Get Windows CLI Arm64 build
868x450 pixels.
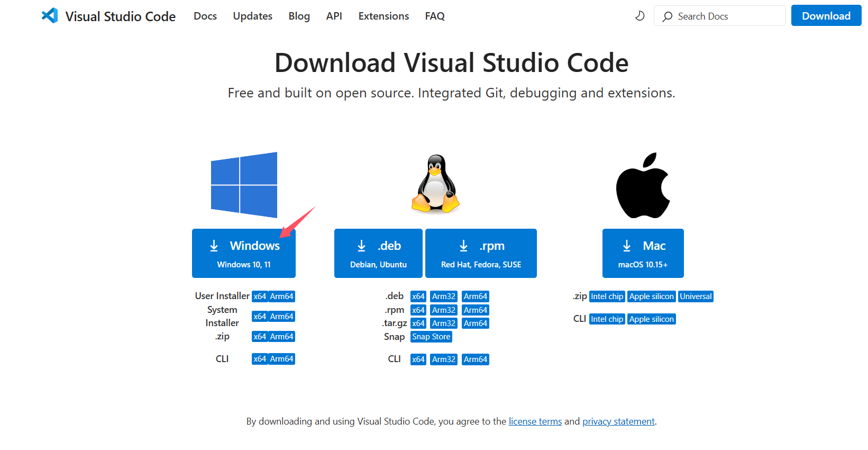point(281,359)
